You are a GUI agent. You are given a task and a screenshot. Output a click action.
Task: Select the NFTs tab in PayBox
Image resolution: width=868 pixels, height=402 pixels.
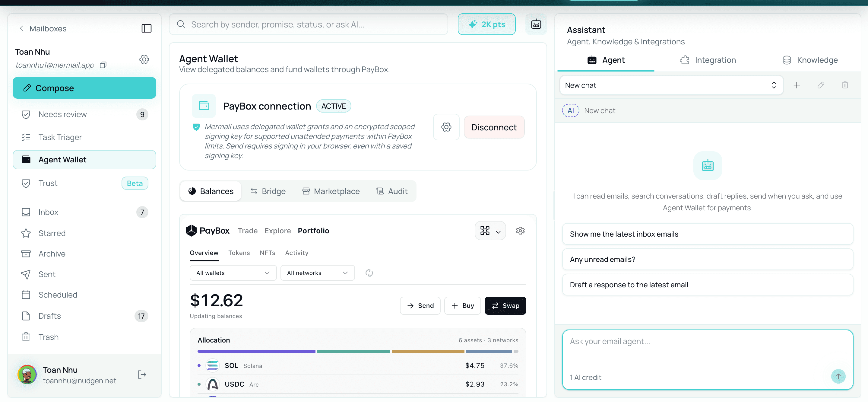[268, 253]
